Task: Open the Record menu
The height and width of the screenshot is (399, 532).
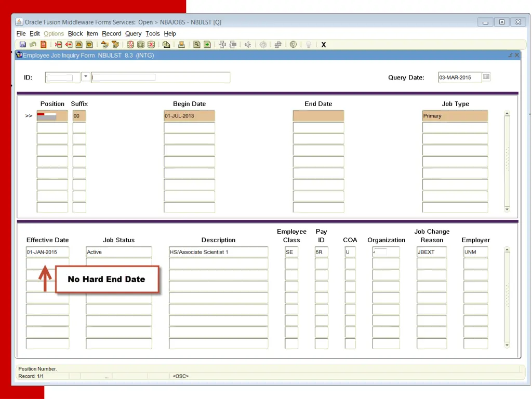Action: [x=112, y=34]
